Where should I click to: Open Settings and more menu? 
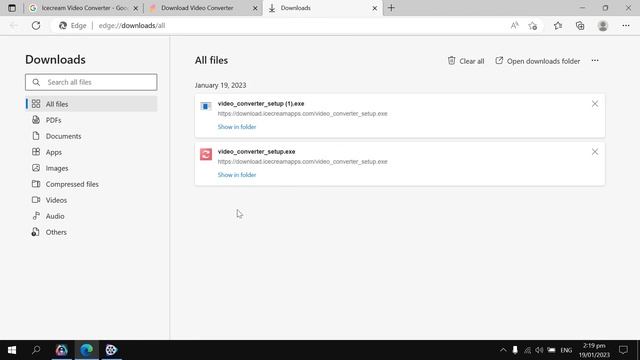tap(626, 25)
